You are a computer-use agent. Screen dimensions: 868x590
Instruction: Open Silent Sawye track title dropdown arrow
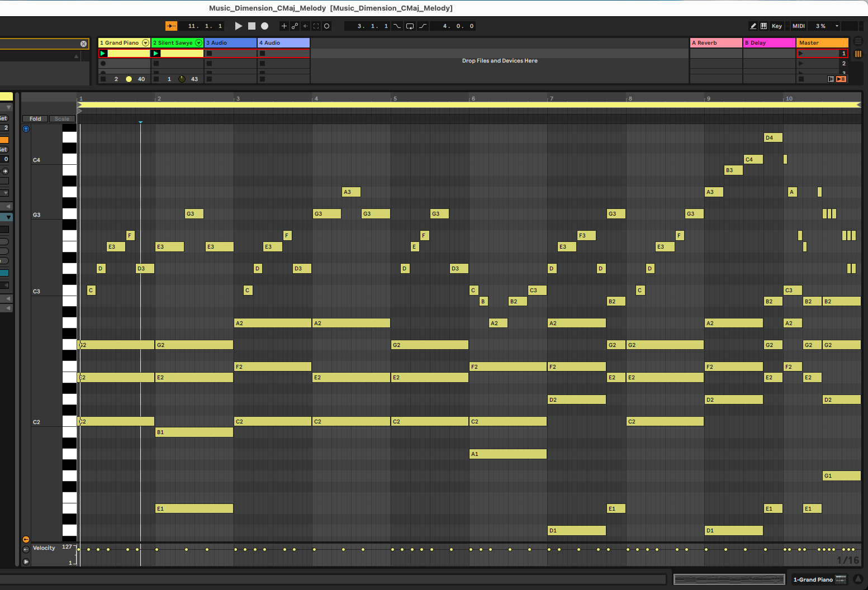(x=198, y=42)
